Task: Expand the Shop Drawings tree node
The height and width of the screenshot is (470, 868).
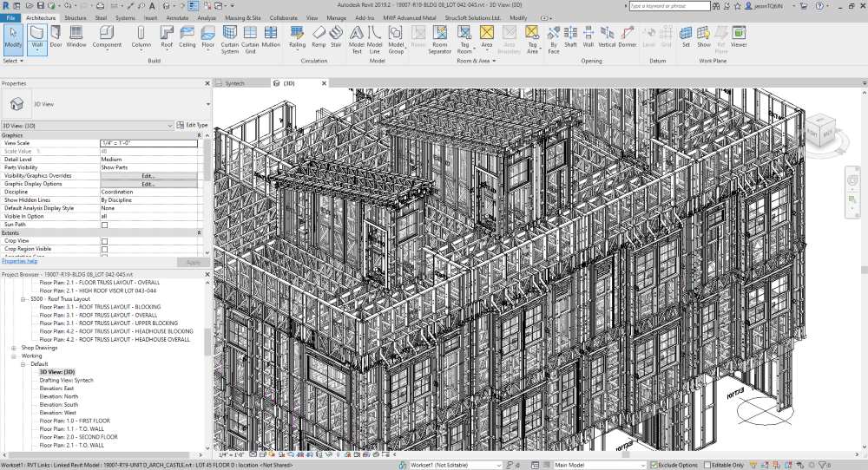Action: tap(15, 348)
